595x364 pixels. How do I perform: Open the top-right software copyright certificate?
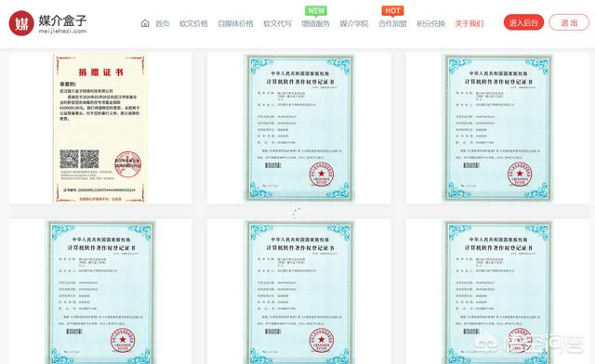497,128
